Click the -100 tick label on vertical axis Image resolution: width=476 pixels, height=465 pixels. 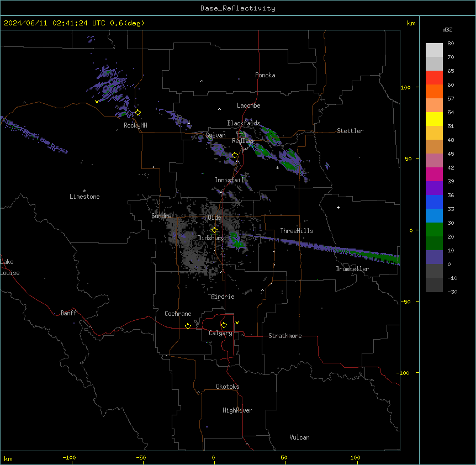click(x=404, y=373)
